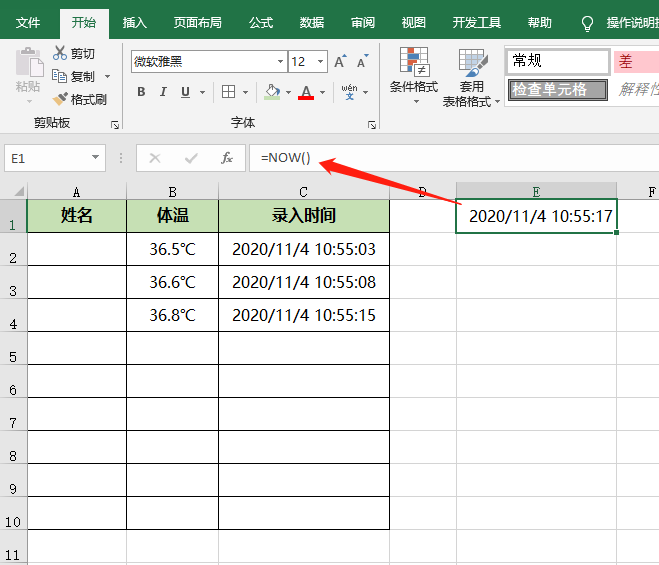Switch to the Insert (插入) tab
Viewport: 659px width, 565px height.
[x=134, y=22]
